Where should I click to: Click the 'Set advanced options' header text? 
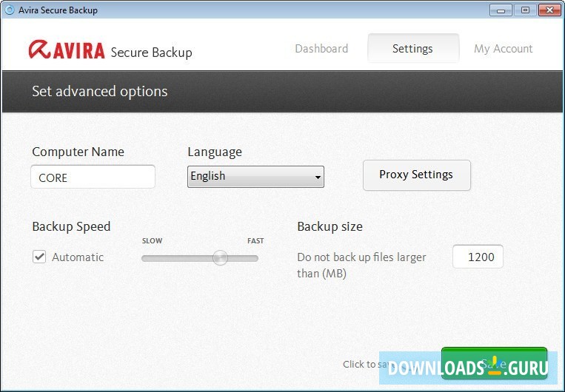[100, 91]
